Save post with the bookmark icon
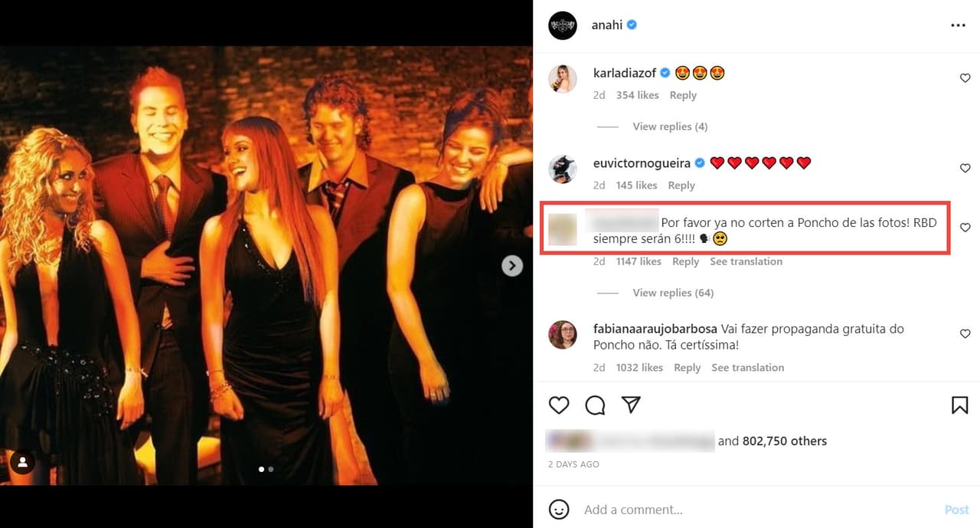 [959, 405]
